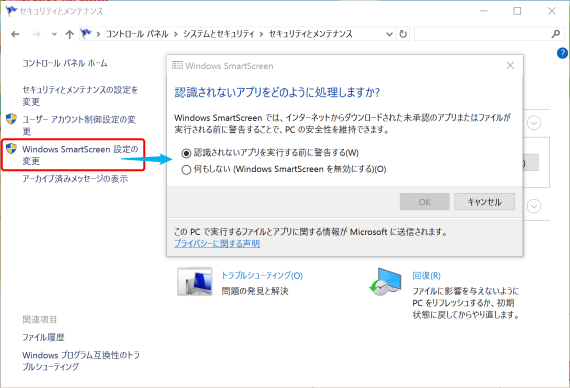Open セキュリティとメンテナンスの設定を変更 link
This screenshot has height=388, width=570.
80,96
